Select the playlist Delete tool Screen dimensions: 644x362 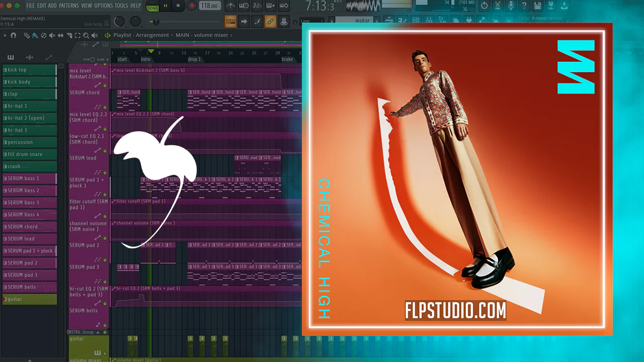pos(43,35)
